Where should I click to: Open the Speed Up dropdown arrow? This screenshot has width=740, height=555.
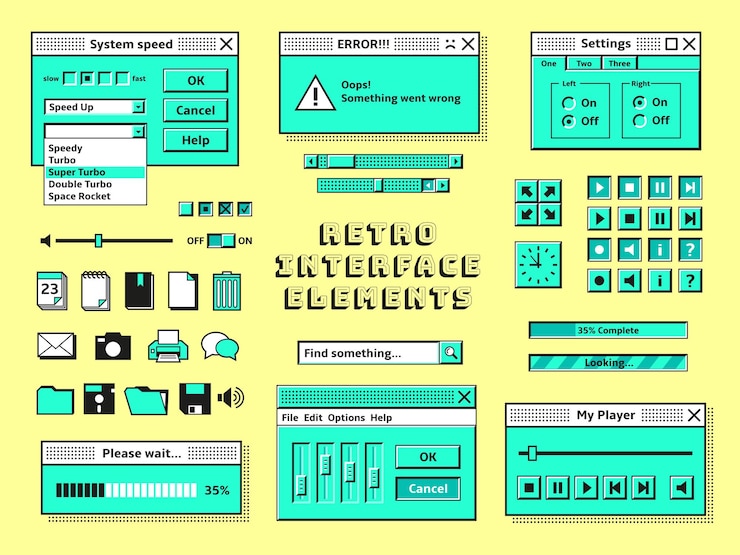click(138, 107)
